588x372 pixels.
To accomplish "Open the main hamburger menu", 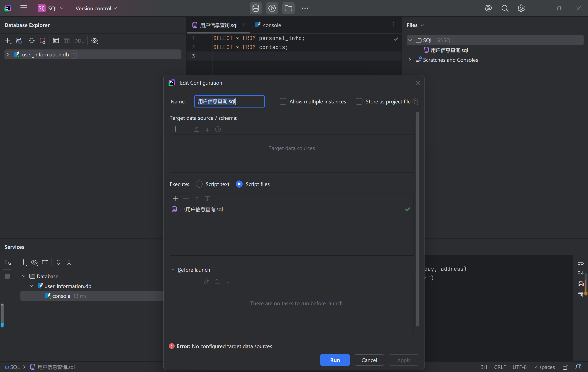I will coord(23,8).
